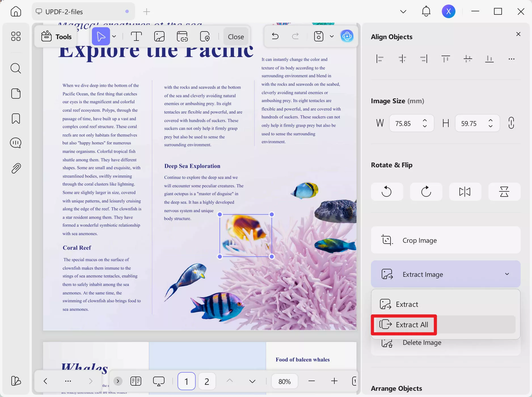The image size is (532, 397).
Task: Increase image width using the stepper
Action: click(425, 120)
